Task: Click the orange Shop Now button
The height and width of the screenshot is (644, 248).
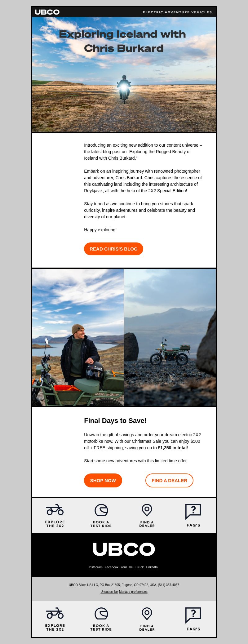Action: click(103, 480)
